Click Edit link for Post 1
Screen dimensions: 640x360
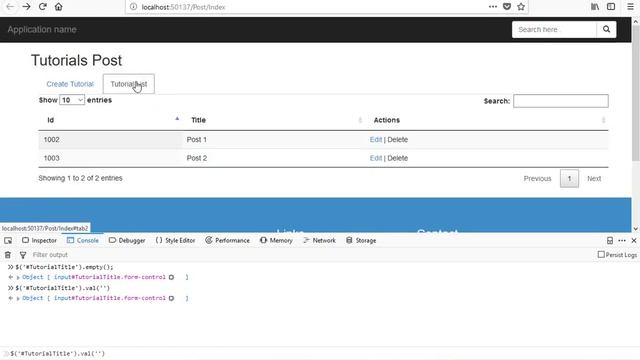pyautogui.click(x=376, y=140)
